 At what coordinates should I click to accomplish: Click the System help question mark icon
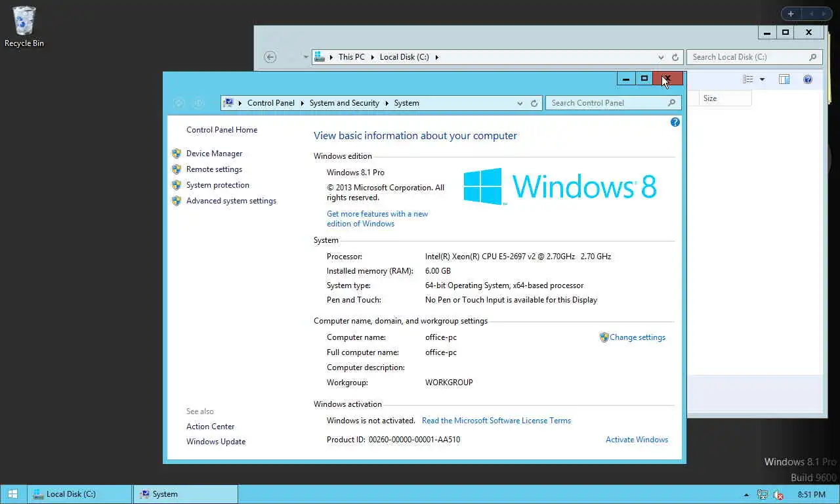[675, 122]
